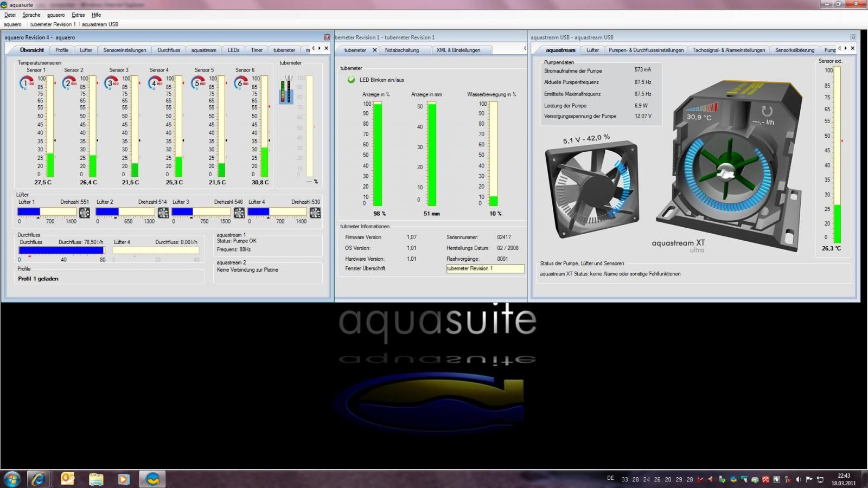Select the tubemeter Revision 1 window tab
The height and width of the screenshot is (488, 868).
[x=53, y=24]
